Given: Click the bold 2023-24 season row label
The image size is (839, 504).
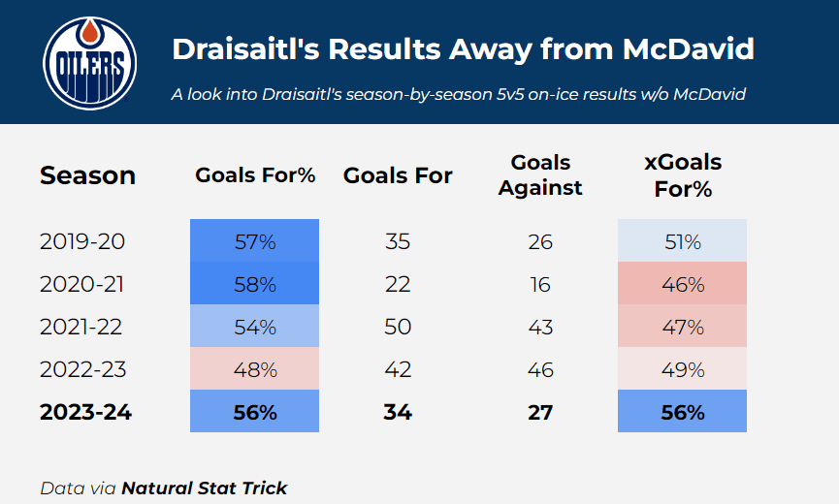Looking at the screenshot, I should coord(85,412).
